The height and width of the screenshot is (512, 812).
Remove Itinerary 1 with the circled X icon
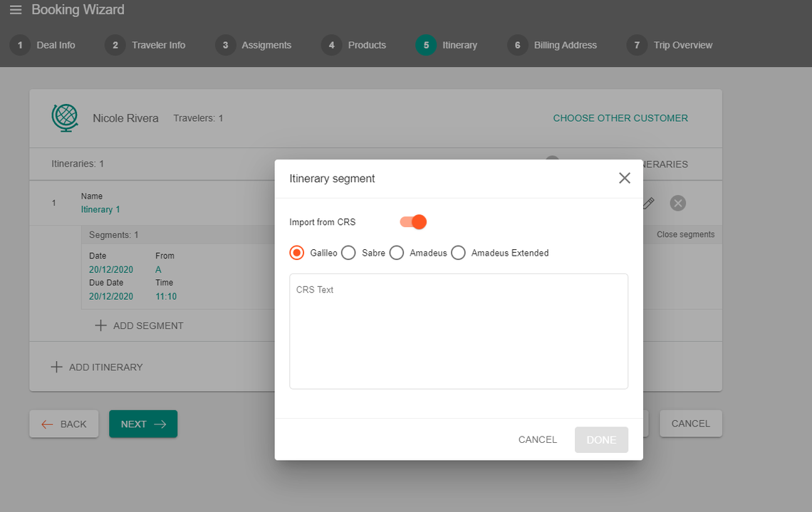(x=678, y=203)
